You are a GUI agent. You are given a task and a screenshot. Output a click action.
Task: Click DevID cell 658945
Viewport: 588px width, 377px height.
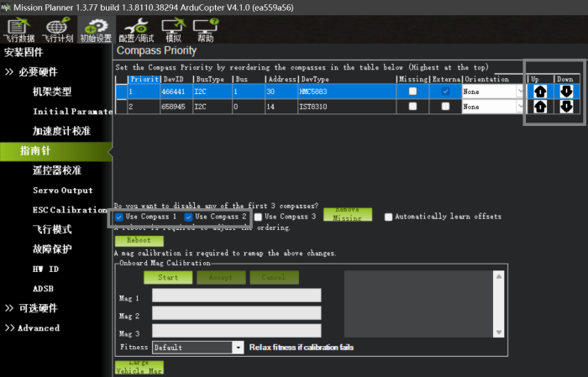[x=176, y=107]
